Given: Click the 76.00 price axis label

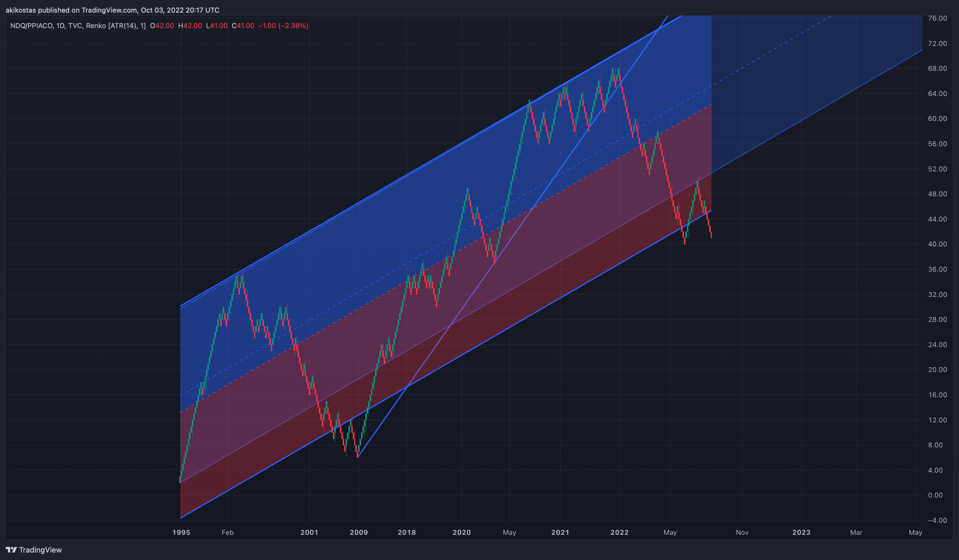Looking at the screenshot, I should point(937,18).
